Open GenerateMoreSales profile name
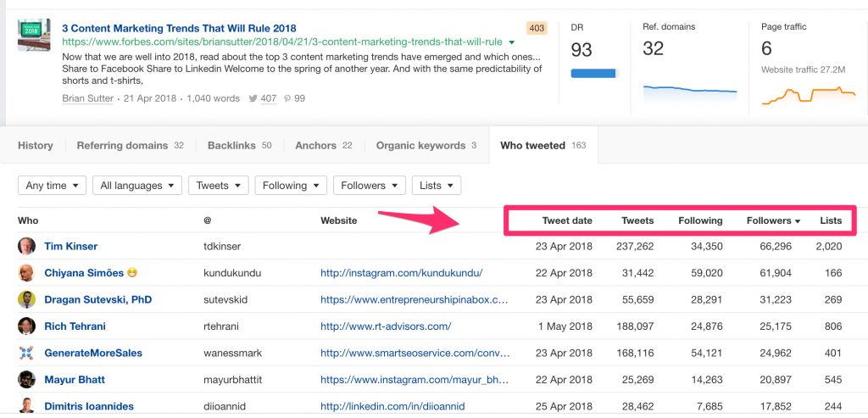Screen dimensions: 868x418 point(93,353)
